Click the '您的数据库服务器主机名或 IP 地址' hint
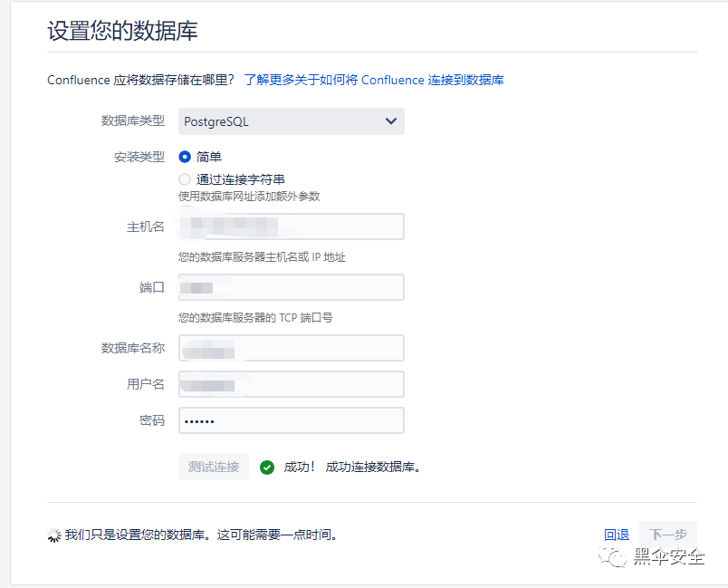Screen dimensions: 728x588 (x=262, y=257)
